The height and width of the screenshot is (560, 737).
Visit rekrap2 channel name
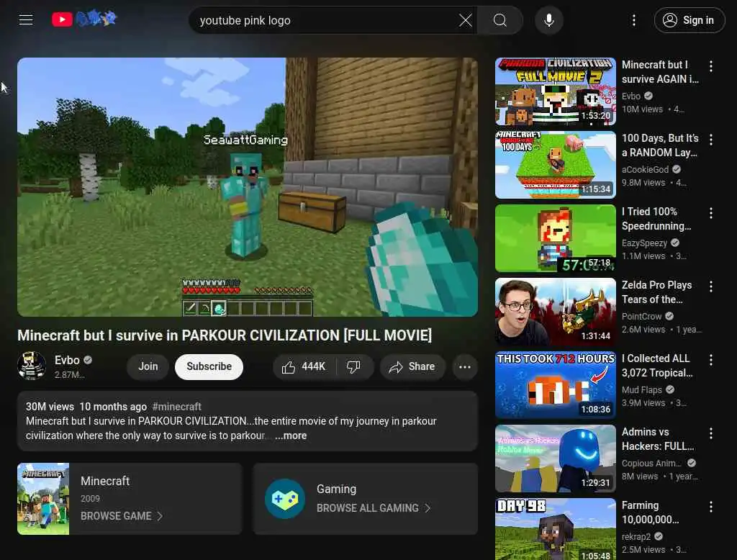pyautogui.click(x=636, y=536)
